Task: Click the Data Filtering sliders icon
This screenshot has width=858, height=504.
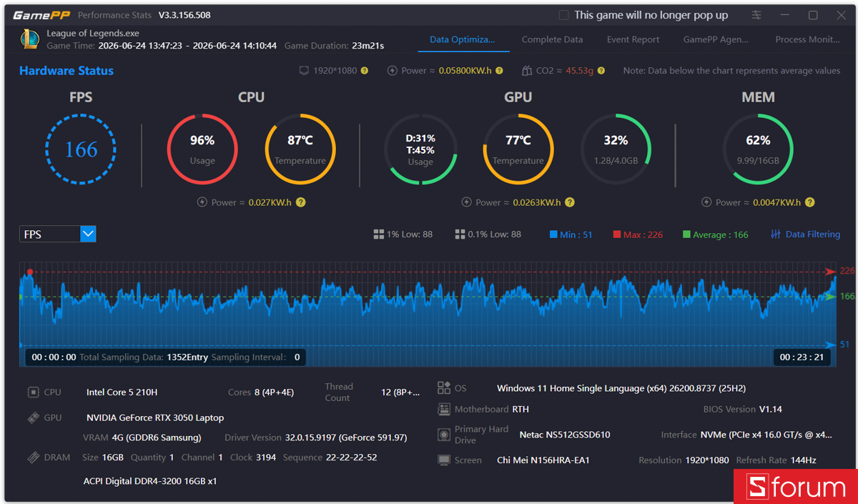Action: (x=776, y=234)
